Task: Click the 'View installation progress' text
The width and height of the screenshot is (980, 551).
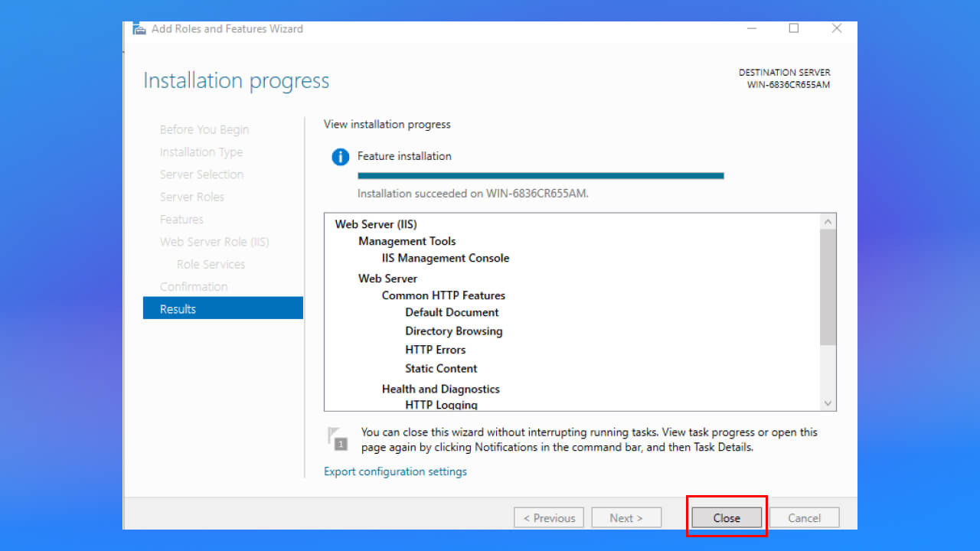Action: 387,124
